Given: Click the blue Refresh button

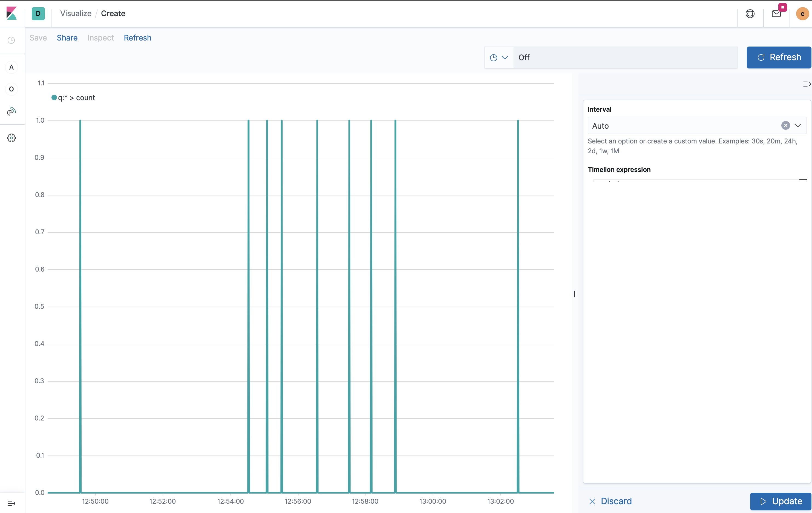Looking at the screenshot, I should tap(779, 57).
